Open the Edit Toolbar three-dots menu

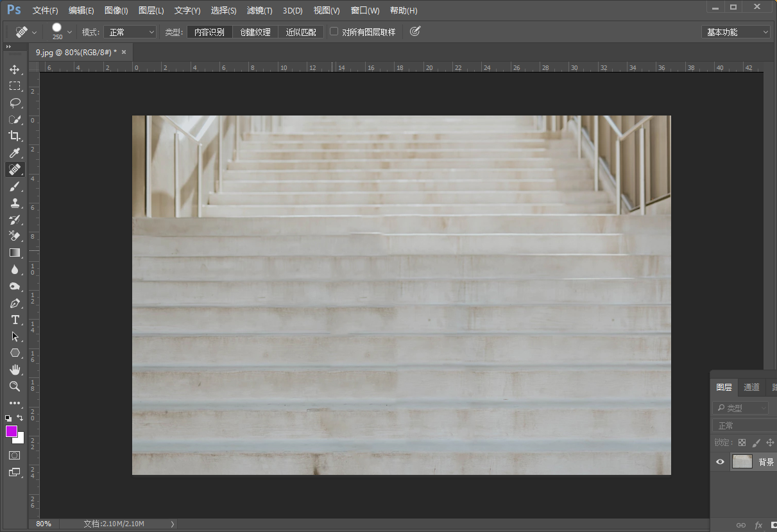pos(15,403)
